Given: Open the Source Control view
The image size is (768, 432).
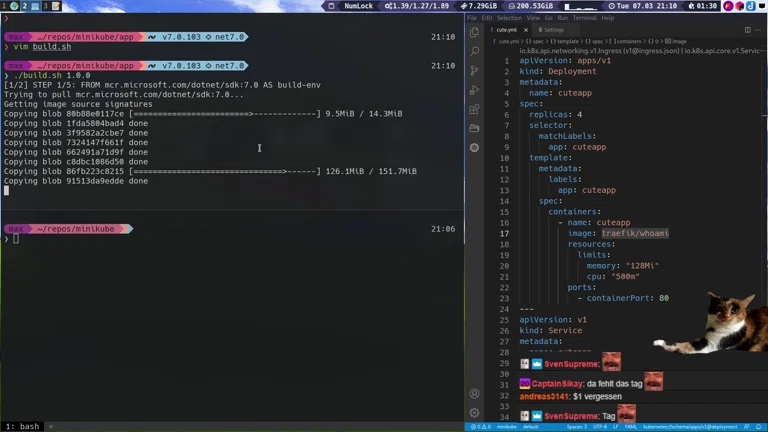Looking at the screenshot, I should [474, 71].
